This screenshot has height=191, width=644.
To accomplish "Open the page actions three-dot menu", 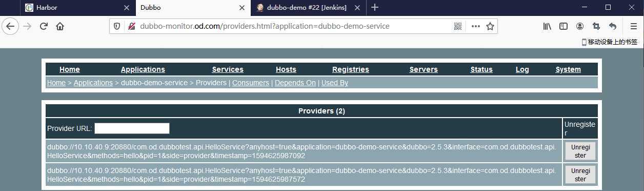I will click(476, 26).
